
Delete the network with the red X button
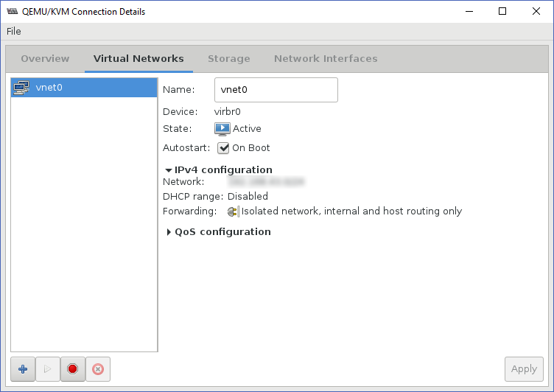98,369
